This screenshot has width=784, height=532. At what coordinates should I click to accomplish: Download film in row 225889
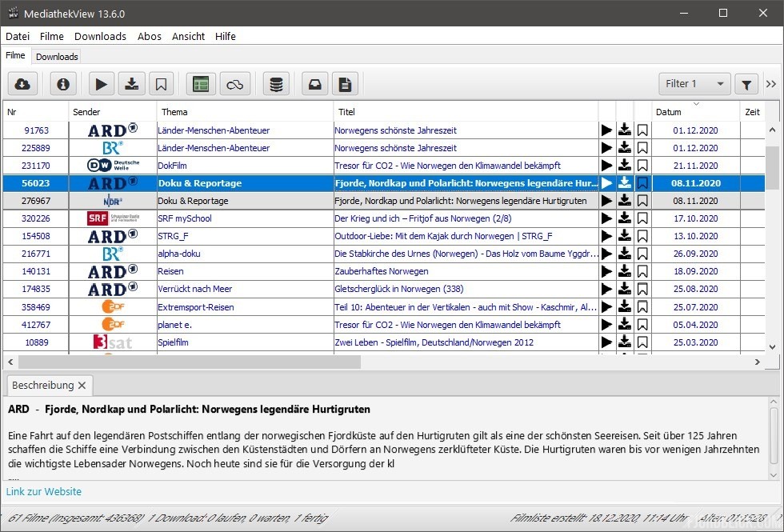(x=625, y=148)
